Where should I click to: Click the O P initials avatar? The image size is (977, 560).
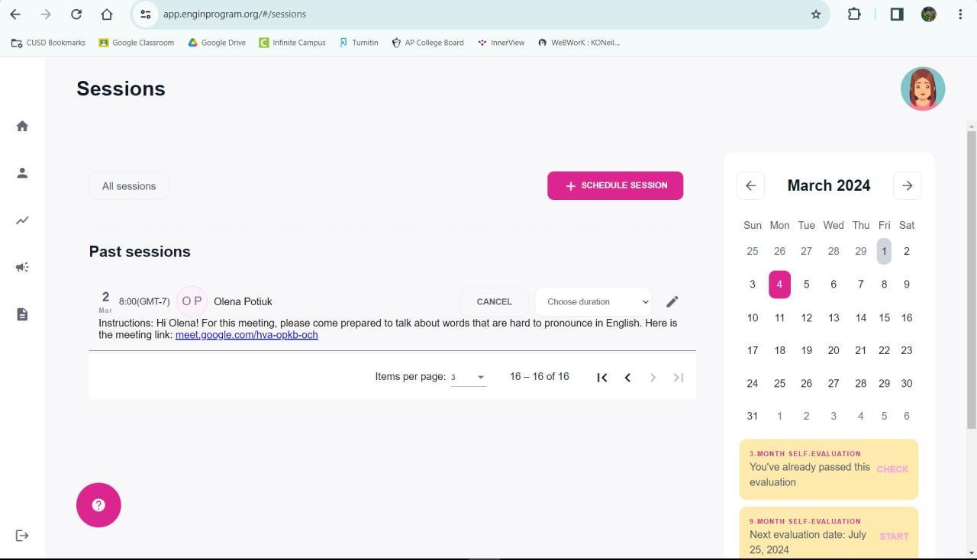[192, 301]
